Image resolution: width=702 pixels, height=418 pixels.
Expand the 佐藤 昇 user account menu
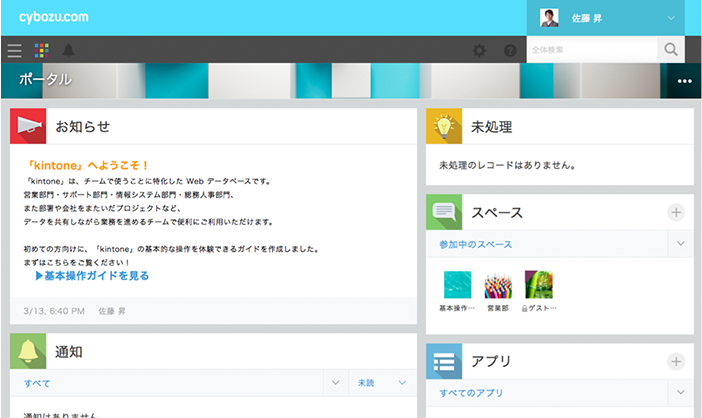click(x=670, y=18)
